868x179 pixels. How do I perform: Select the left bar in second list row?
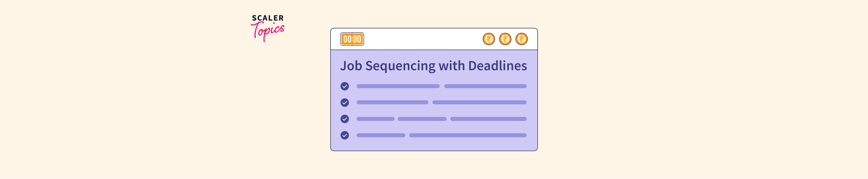click(393, 102)
